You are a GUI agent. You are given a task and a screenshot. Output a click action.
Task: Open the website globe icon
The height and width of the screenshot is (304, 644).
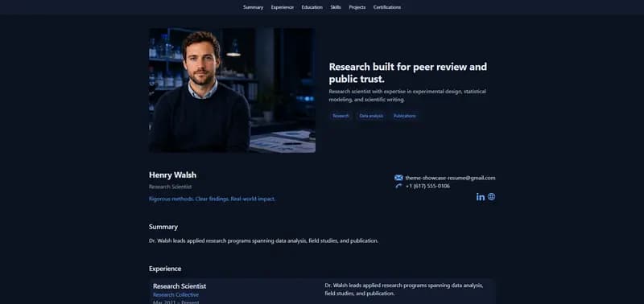[491, 196]
